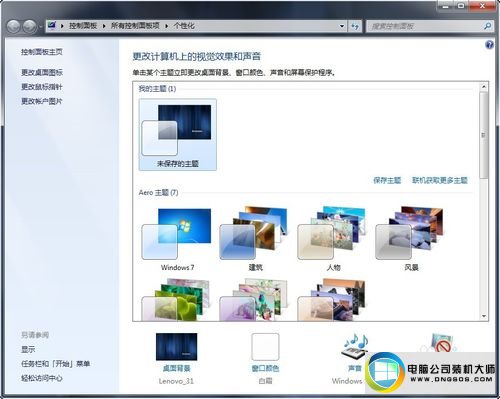Open the 声音 musical notes icon
Screen dimensions: 500x399
coord(354,347)
